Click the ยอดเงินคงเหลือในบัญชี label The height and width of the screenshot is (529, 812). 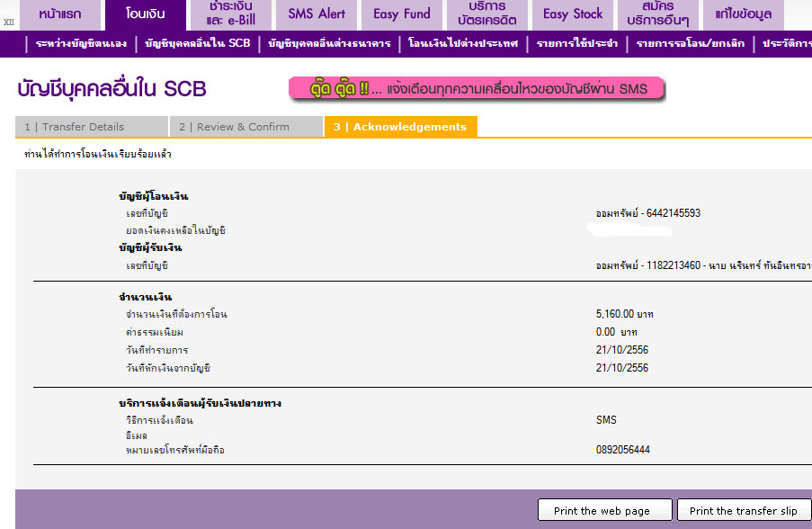[x=175, y=230]
